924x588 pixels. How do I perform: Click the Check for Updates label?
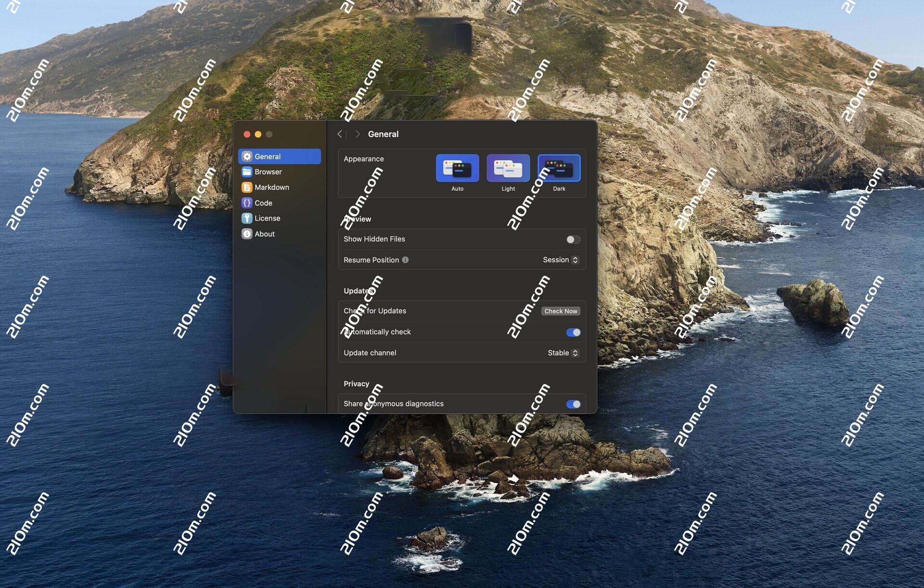375,311
